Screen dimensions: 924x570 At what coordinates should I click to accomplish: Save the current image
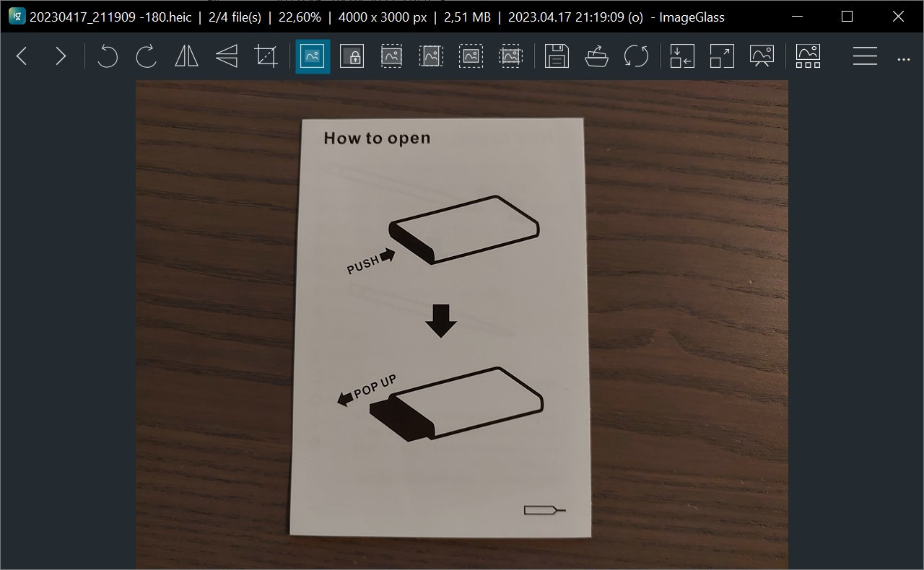tap(557, 56)
